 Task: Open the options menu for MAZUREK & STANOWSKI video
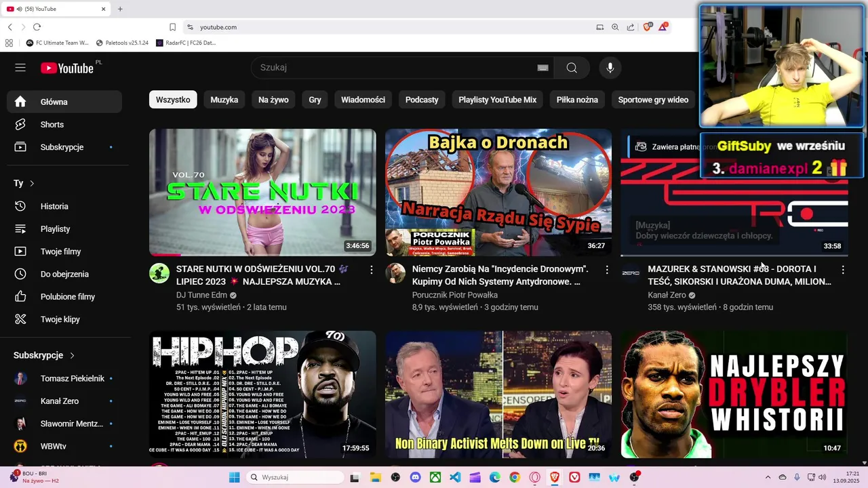[x=843, y=270]
